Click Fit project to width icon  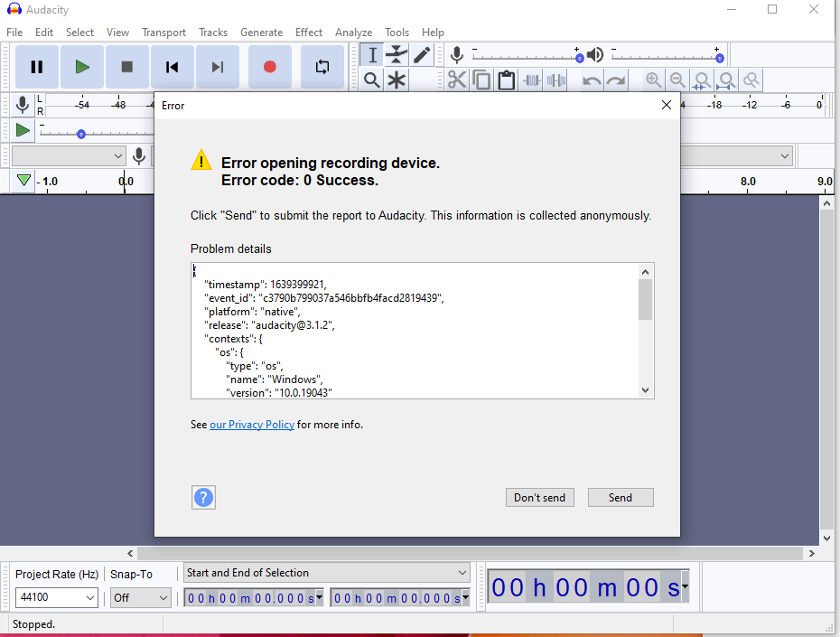726,80
